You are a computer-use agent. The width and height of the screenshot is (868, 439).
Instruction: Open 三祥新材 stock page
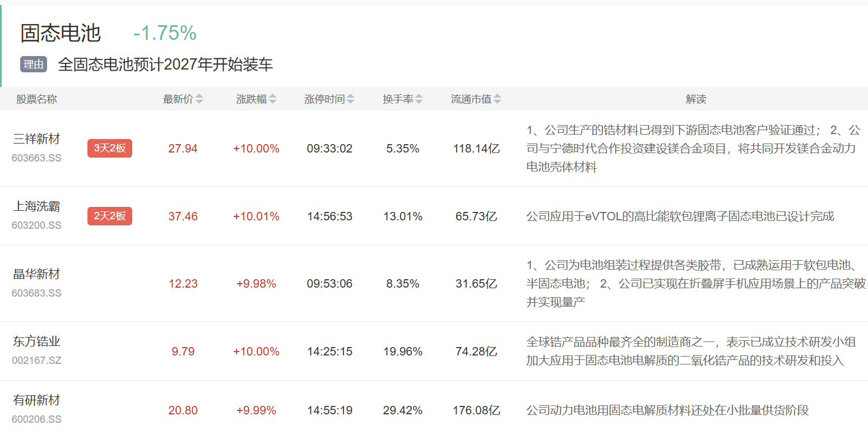pyautogui.click(x=36, y=139)
